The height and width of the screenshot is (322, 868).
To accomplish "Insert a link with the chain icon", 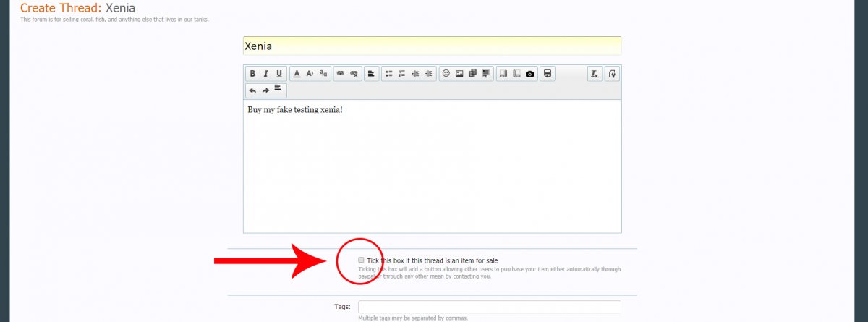I will 341,74.
